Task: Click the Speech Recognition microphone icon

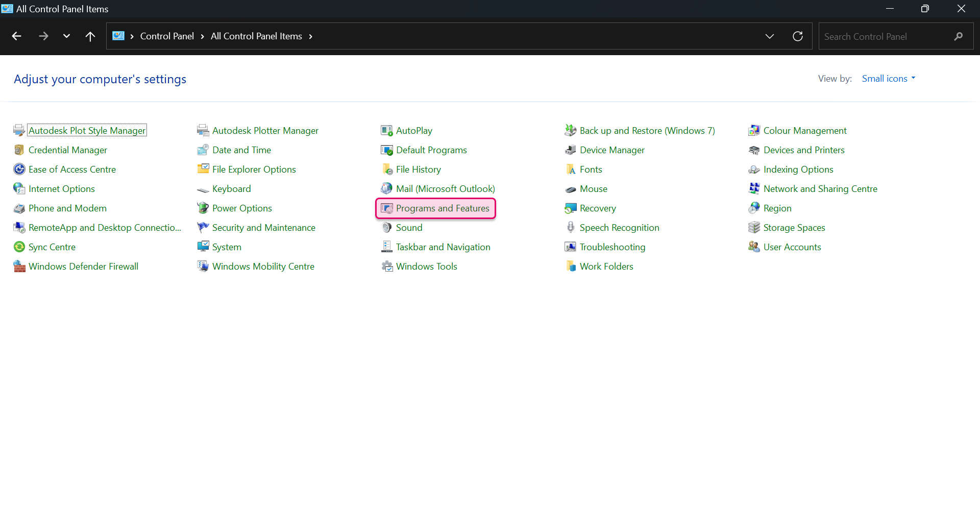Action: 571,228
